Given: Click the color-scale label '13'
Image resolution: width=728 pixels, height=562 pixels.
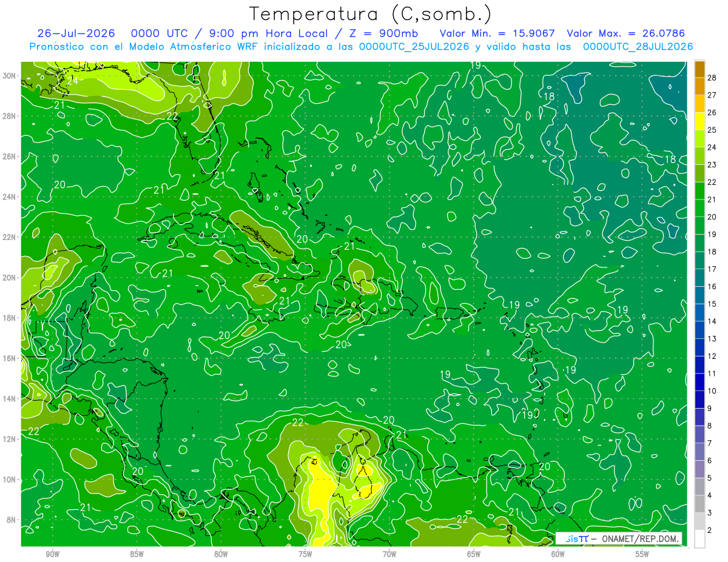Looking at the screenshot, I should pos(712,338).
